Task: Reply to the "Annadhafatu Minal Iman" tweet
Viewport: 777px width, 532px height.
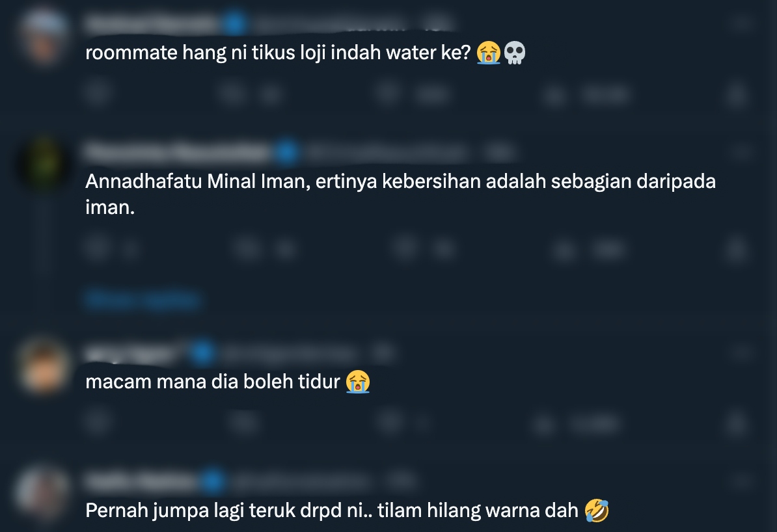Action: (x=97, y=248)
